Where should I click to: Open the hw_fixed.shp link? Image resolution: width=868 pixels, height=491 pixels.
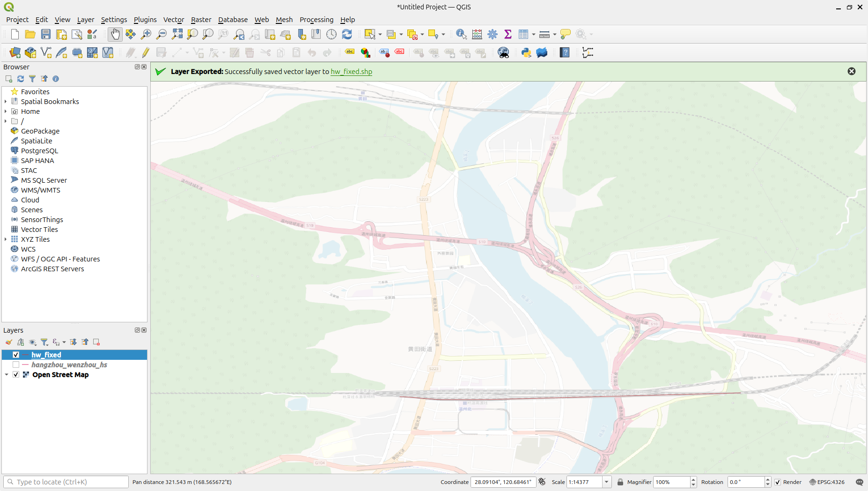(351, 72)
